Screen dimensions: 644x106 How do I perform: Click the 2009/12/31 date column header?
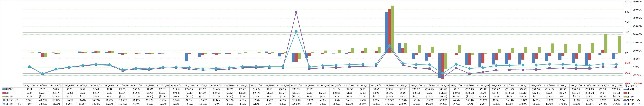(x=29, y=85)
